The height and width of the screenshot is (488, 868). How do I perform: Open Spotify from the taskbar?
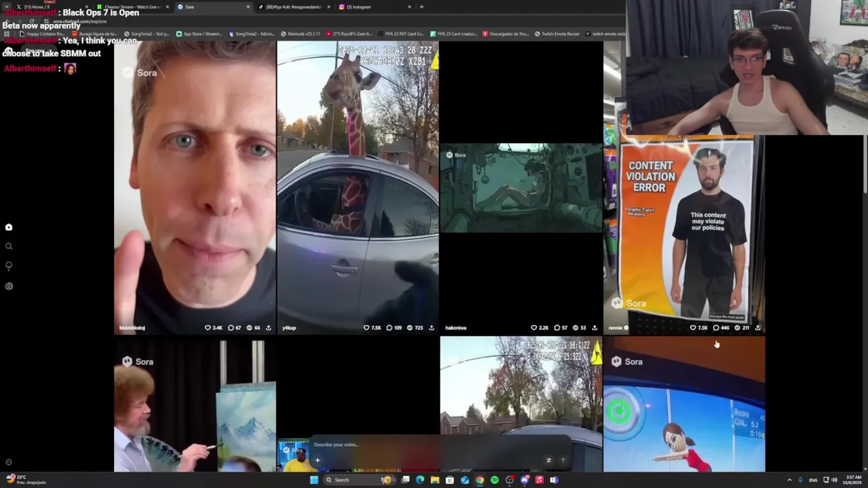tap(494, 480)
